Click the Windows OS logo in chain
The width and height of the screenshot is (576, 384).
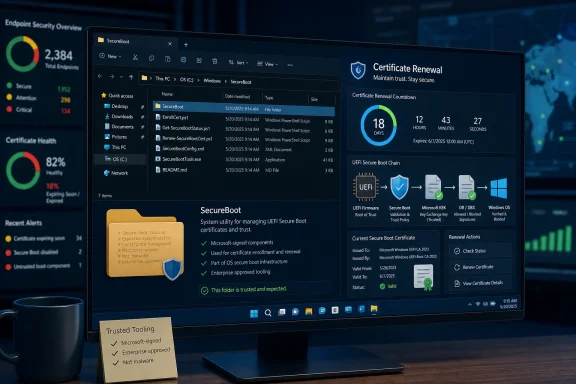[x=499, y=189]
